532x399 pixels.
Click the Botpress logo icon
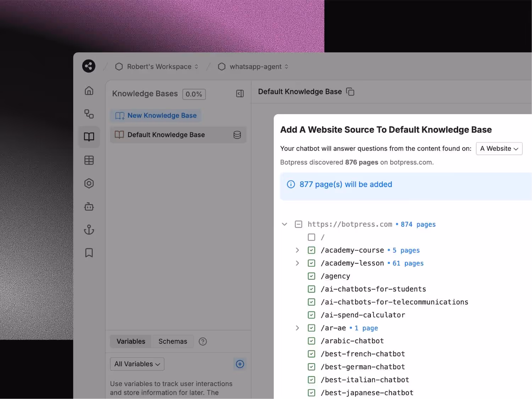tap(89, 66)
